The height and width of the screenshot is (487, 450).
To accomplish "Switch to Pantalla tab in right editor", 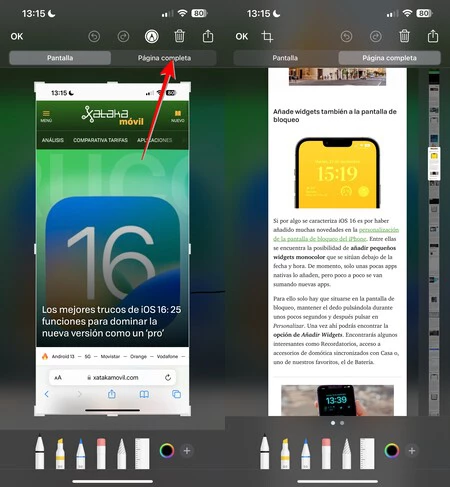I will click(x=285, y=58).
